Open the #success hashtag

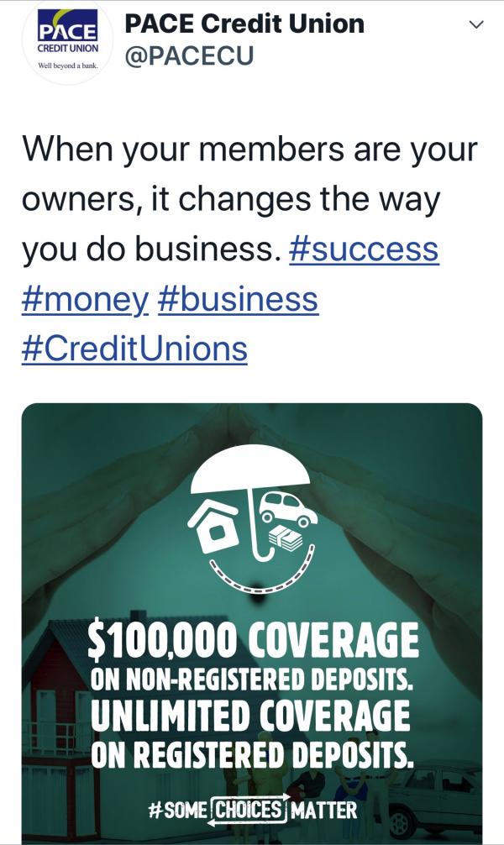tap(364, 249)
